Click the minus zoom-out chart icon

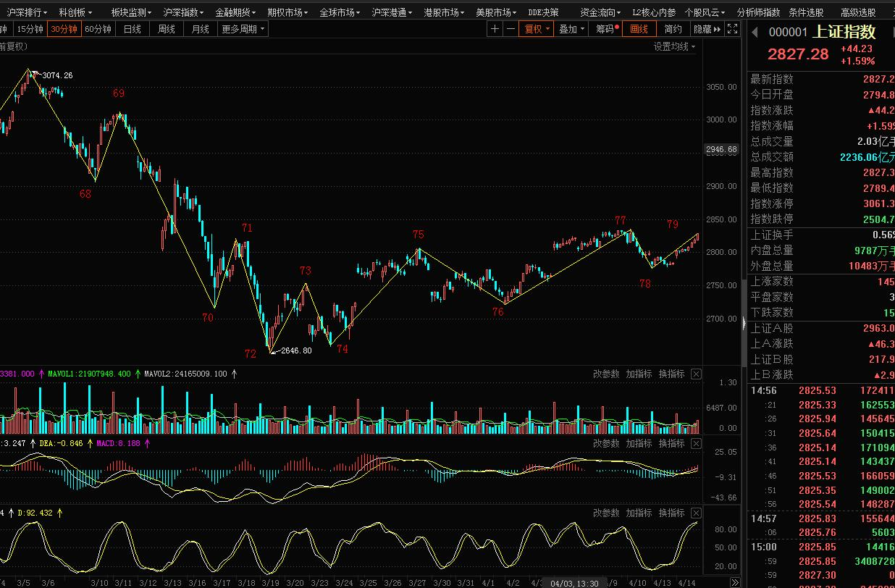pyautogui.click(x=510, y=29)
